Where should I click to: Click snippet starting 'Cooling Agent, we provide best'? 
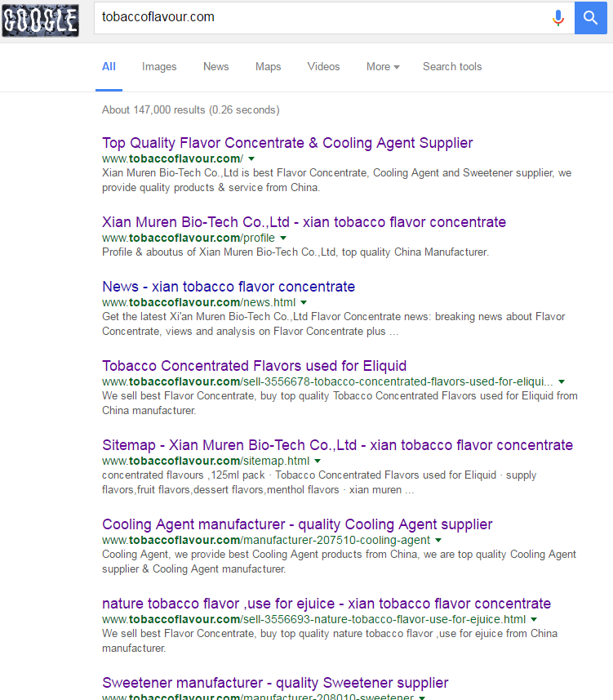tap(339, 562)
